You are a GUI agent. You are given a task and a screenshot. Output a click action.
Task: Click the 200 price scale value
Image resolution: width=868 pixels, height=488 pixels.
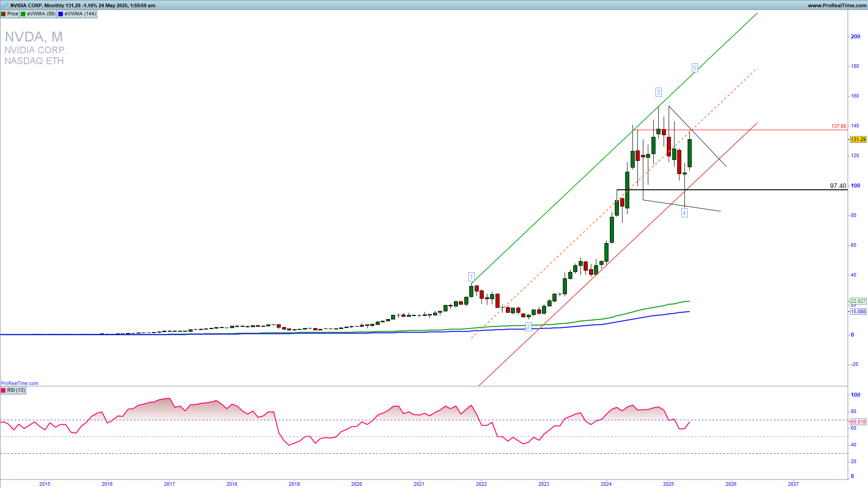(855, 37)
